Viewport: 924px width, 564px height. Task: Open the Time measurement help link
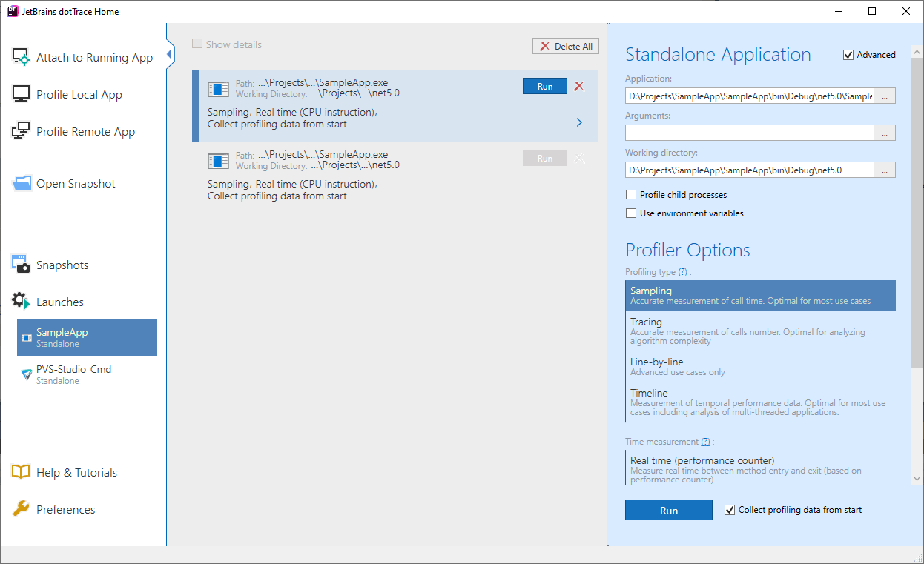(x=706, y=442)
